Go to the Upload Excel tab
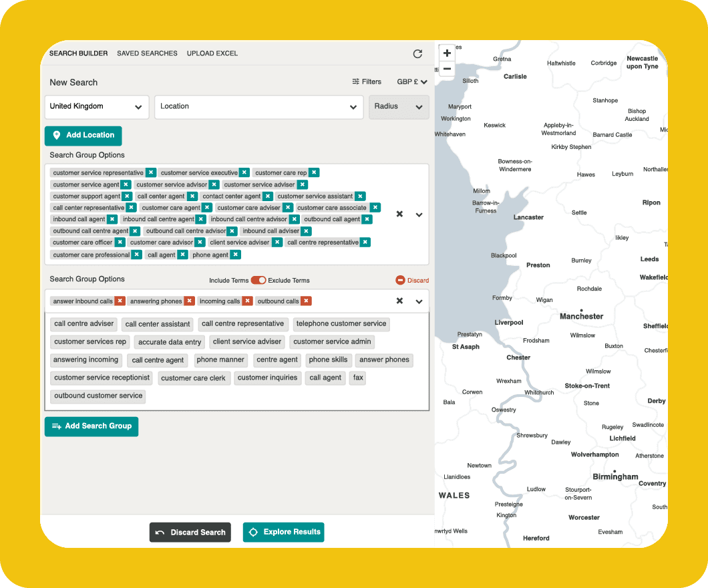 [212, 53]
